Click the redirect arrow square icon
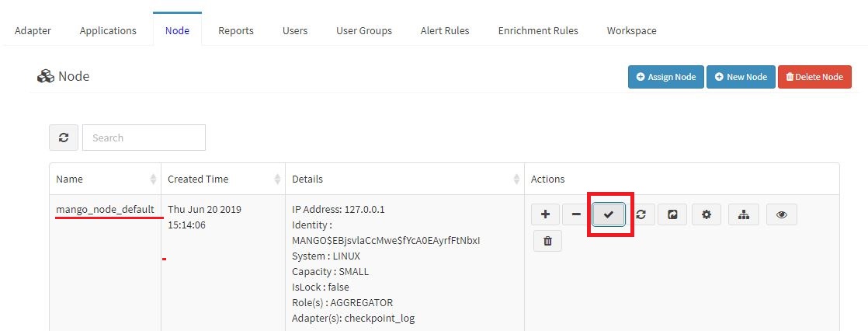 672,214
